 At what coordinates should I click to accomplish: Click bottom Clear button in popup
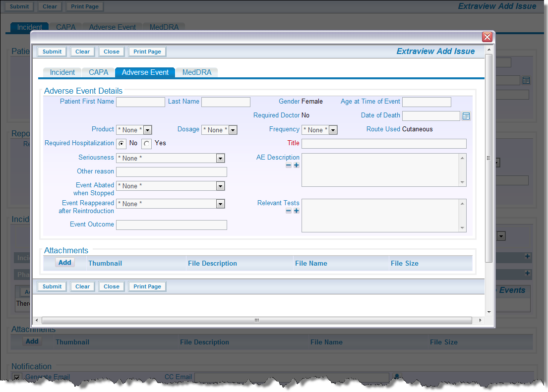pos(82,286)
